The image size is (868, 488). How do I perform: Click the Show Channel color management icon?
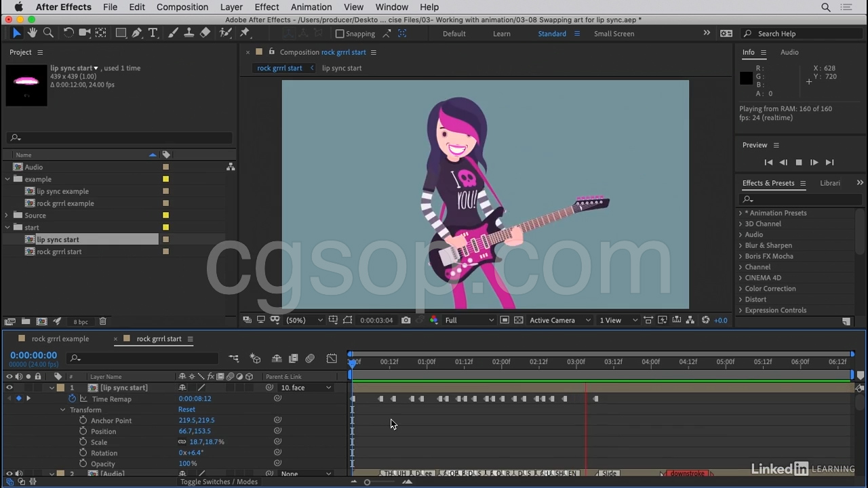tap(434, 321)
